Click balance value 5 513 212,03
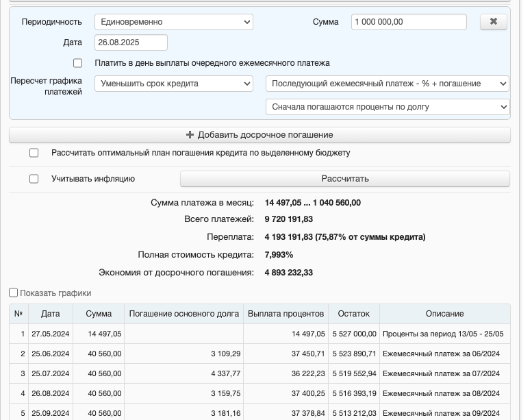This screenshot has height=420, width=532. [x=354, y=413]
